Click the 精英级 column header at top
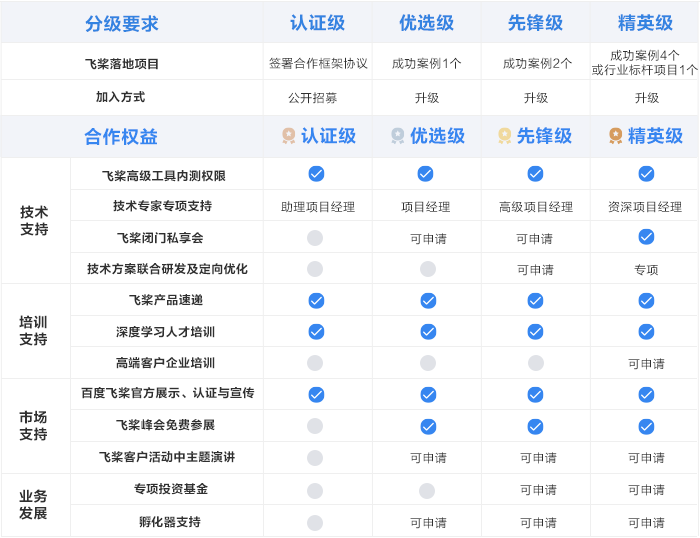This screenshot has height=538, width=700. point(645,23)
